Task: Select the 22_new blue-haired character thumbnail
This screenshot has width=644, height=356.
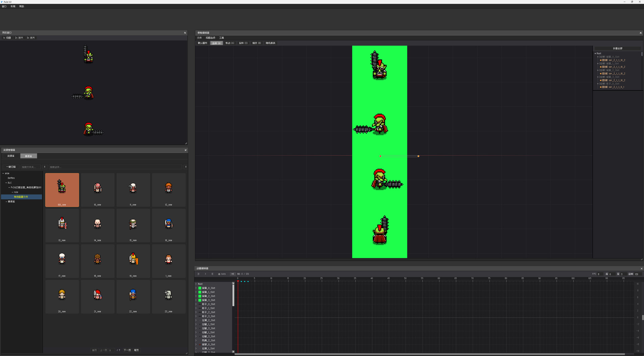Action: pos(133,297)
